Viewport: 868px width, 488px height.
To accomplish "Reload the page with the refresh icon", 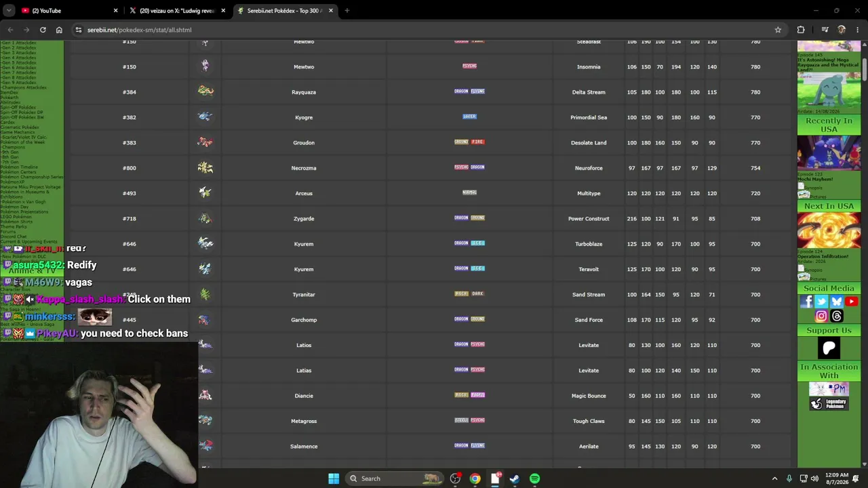I will pos(43,30).
